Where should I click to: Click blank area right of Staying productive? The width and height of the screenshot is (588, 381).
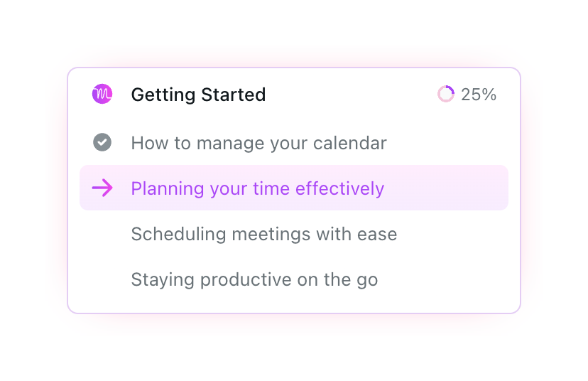pos(447,279)
